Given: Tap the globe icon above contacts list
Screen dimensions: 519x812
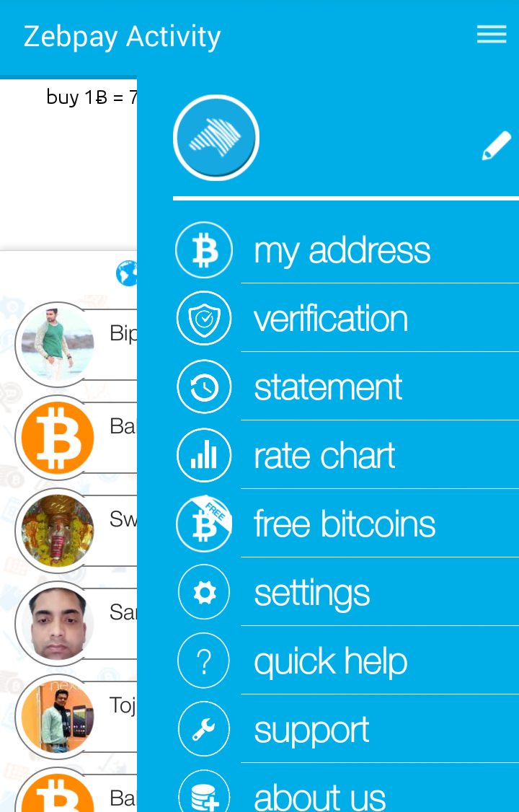Looking at the screenshot, I should pyautogui.click(x=127, y=273).
